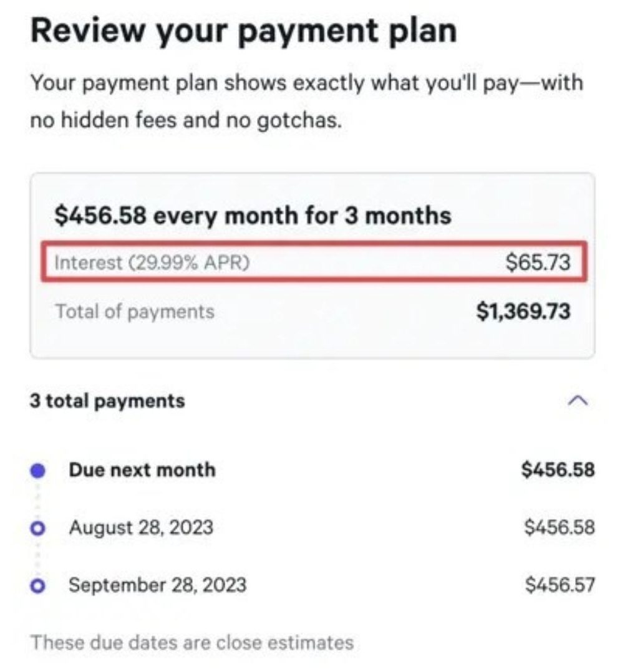Click the final $456.57 payment amount
The height and width of the screenshot is (672, 625).
[x=560, y=585]
